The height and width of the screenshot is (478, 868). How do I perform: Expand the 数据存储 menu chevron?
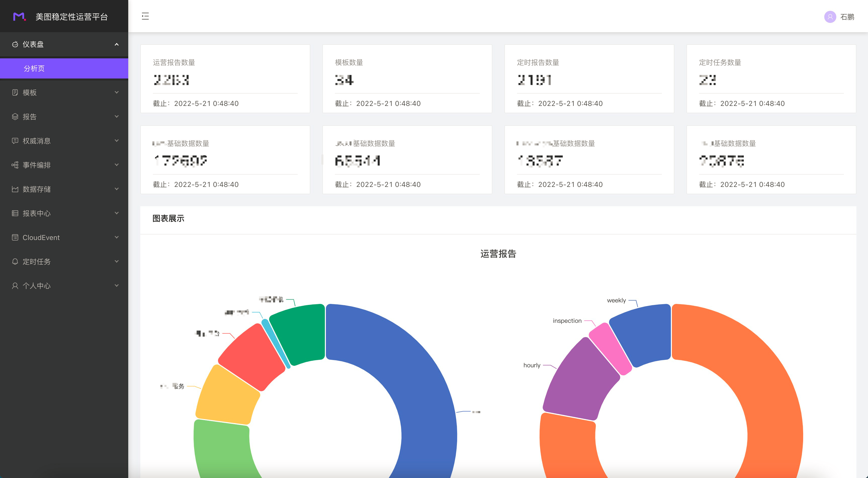(117, 189)
